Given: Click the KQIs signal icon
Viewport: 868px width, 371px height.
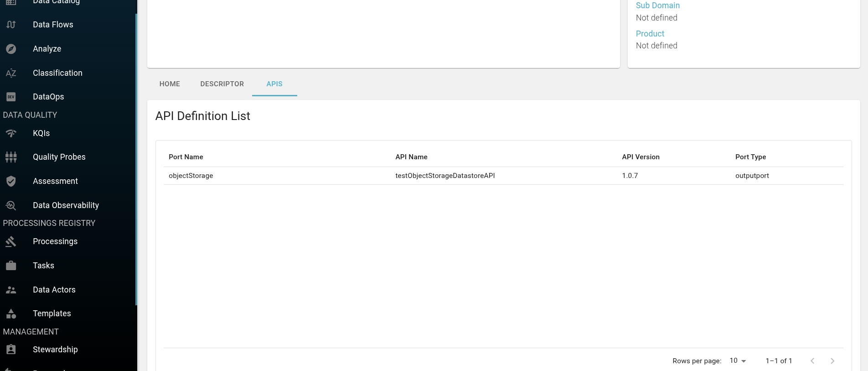Looking at the screenshot, I should (x=11, y=133).
